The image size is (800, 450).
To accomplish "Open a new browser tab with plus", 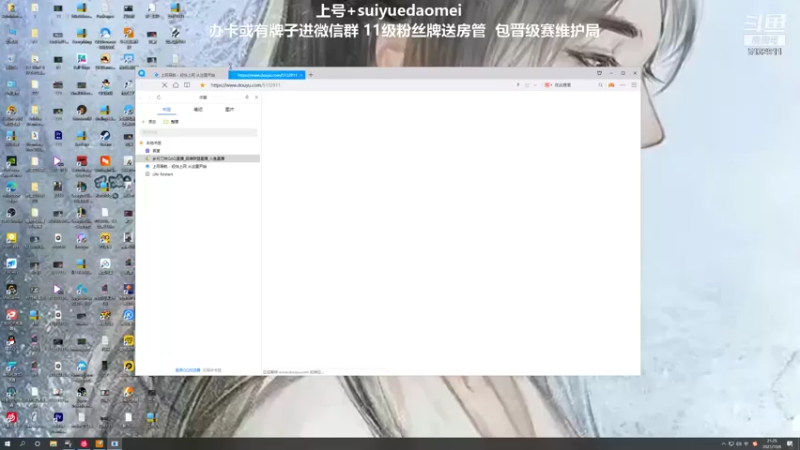I will point(311,75).
